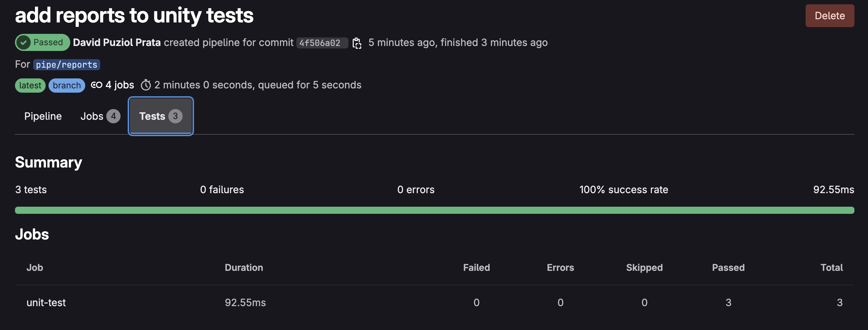Click the Passed column header
The image size is (868, 330).
click(728, 268)
